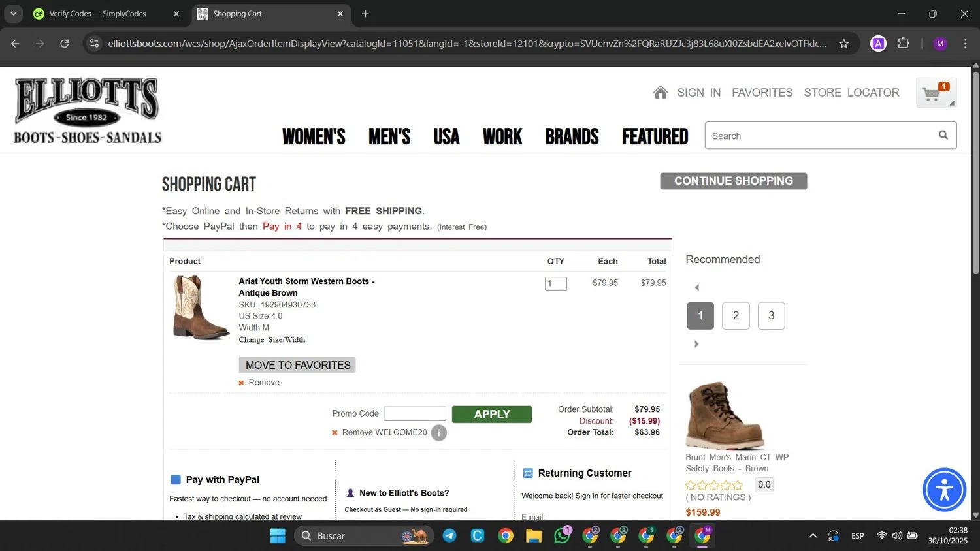Viewport: 980px width, 551px height.
Task: Go to next recommended page arrow
Action: pos(696,344)
